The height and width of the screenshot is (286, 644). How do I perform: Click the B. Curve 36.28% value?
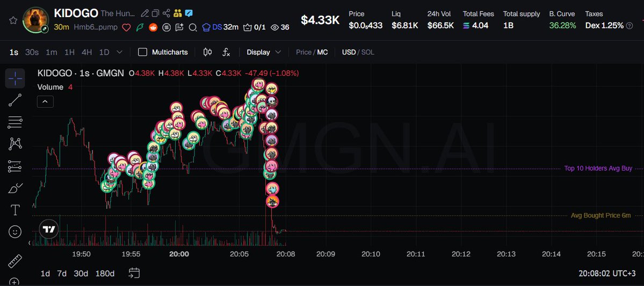click(x=563, y=25)
